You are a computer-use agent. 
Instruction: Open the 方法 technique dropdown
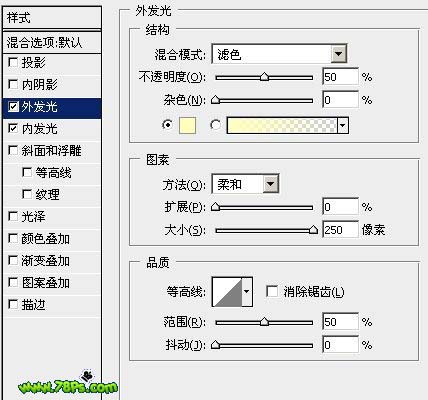[245, 184]
